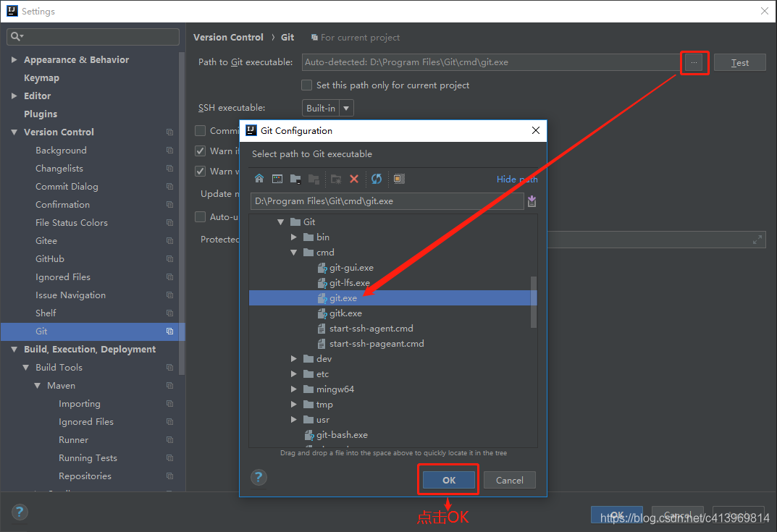Select GitHub settings

(50, 258)
